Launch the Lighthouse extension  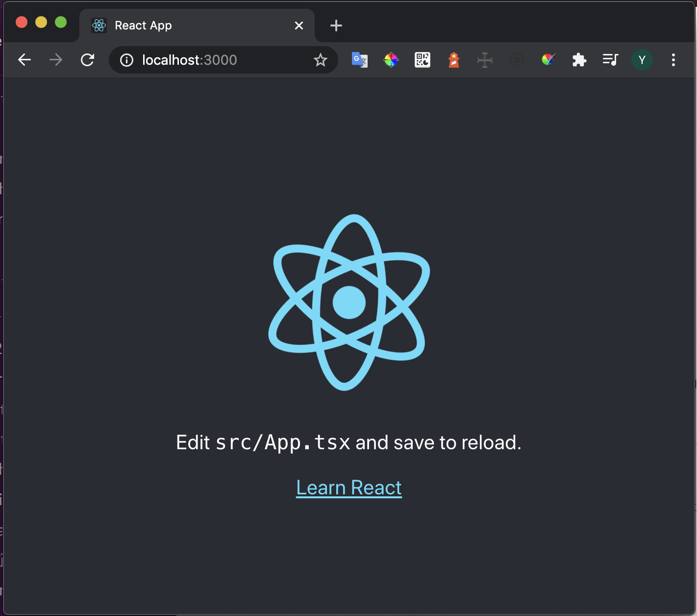click(x=454, y=60)
